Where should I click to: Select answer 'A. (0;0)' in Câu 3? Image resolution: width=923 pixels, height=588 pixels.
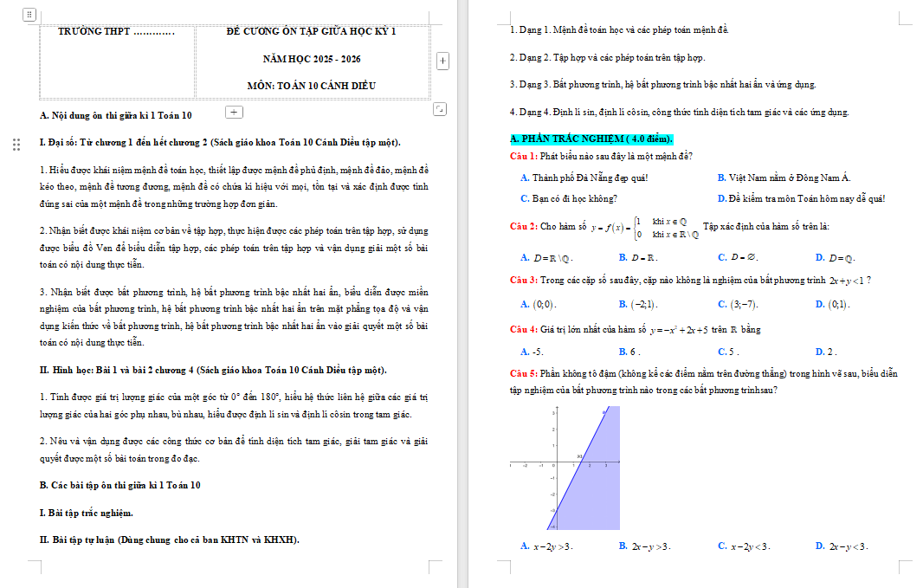pos(539,304)
